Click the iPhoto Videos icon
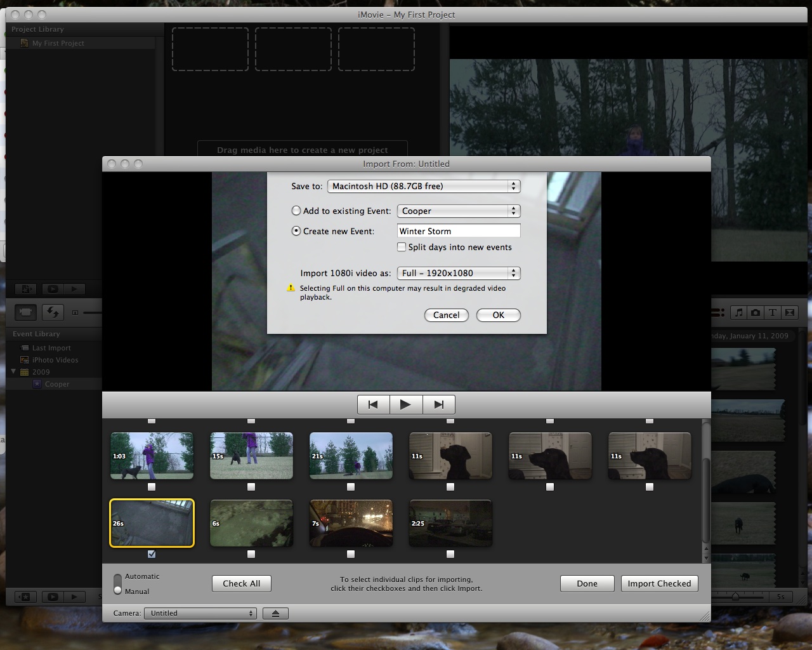Viewport: 812px width, 650px height. click(25, 360)
